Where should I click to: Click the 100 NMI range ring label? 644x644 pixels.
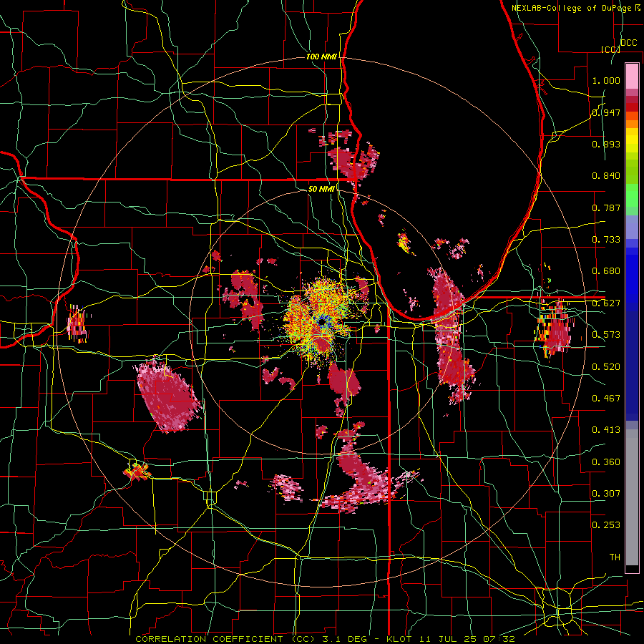pyautogui.click(x=321, y=57)
